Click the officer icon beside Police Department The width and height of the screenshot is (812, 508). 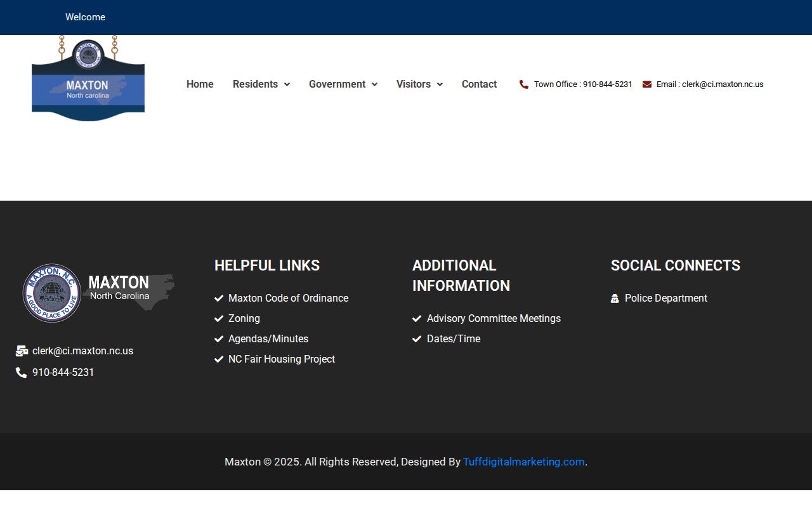click(x=615, y=298)
